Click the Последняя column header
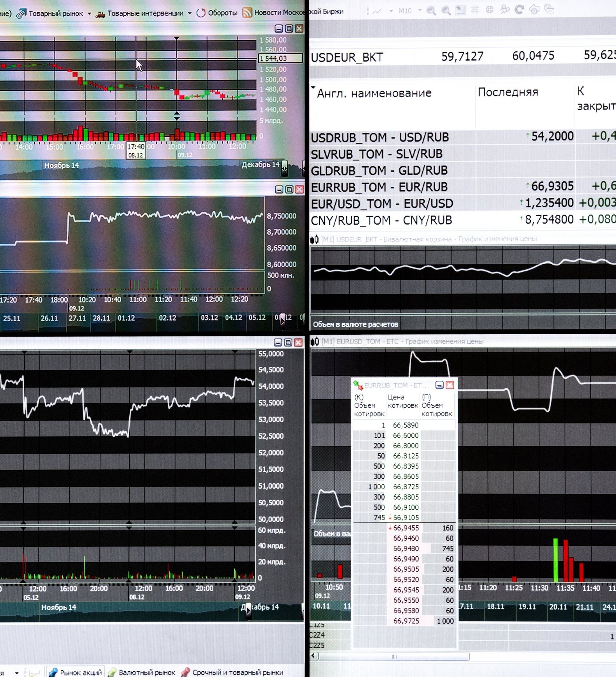 (508, 92)
